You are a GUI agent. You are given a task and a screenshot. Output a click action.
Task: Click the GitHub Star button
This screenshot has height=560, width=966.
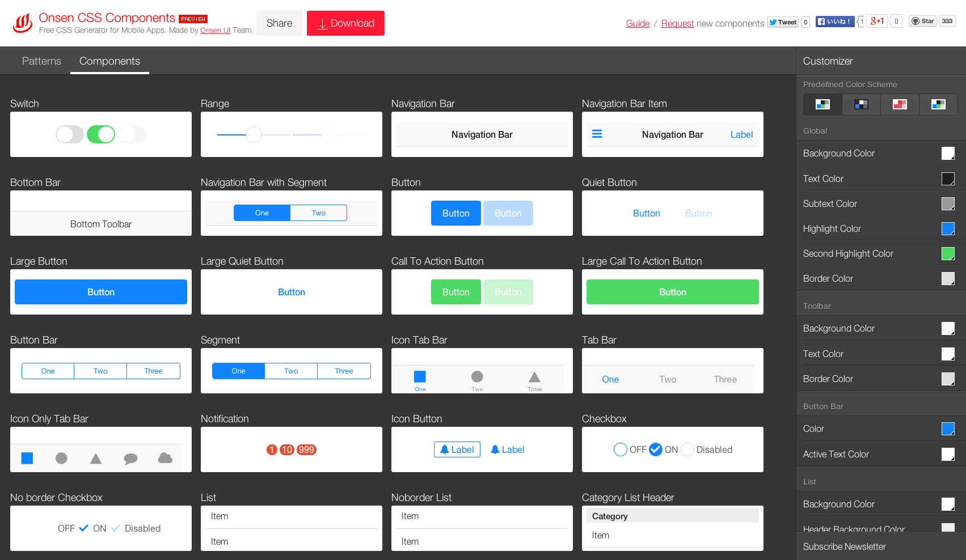click(922, 22)
